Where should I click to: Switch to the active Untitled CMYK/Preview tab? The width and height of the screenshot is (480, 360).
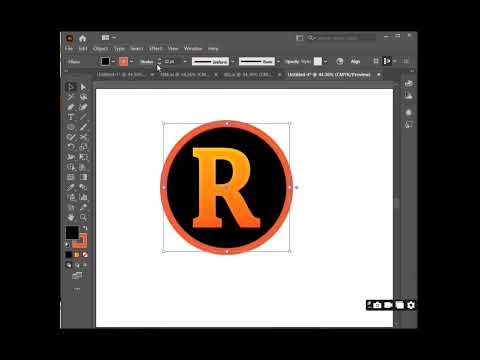[329, 75]
